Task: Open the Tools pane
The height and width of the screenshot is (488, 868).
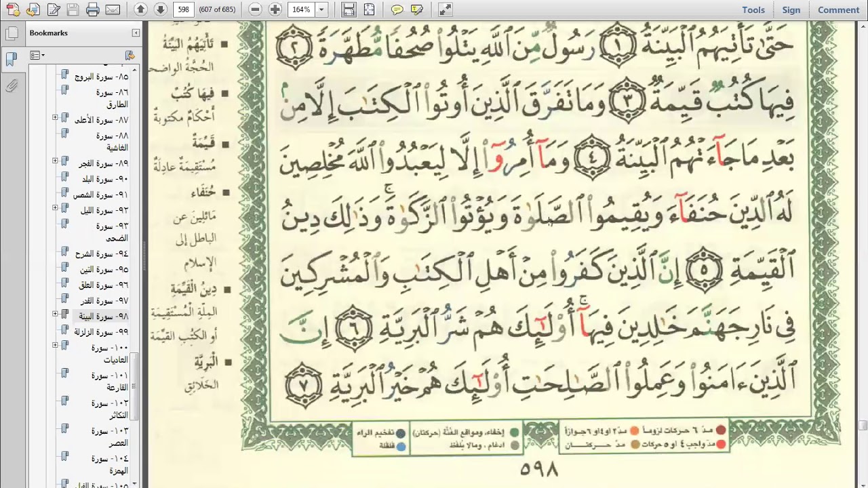Action: [753, 9]
